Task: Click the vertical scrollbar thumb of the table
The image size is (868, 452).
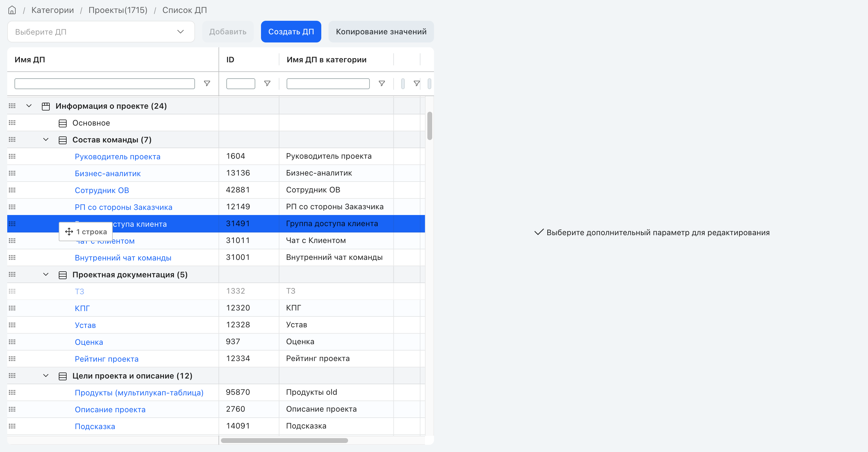Action: point(429,126)
